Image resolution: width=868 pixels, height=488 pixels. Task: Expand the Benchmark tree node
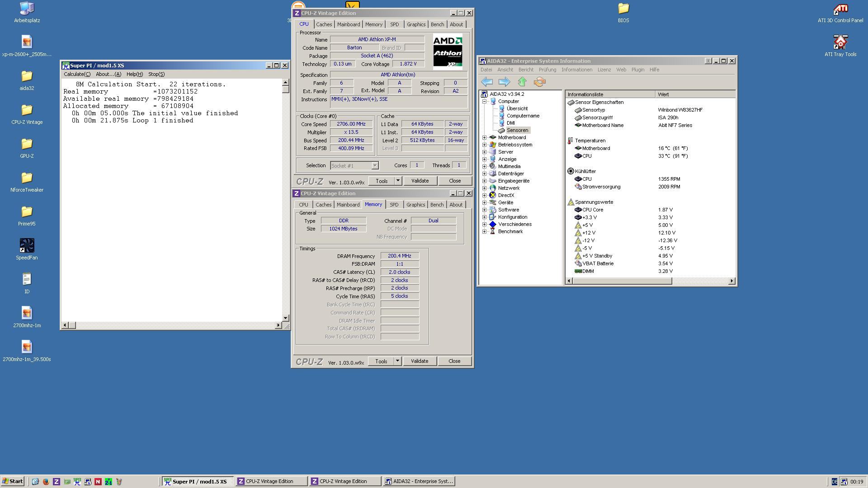pyautogui.click(x=484, y=232)
